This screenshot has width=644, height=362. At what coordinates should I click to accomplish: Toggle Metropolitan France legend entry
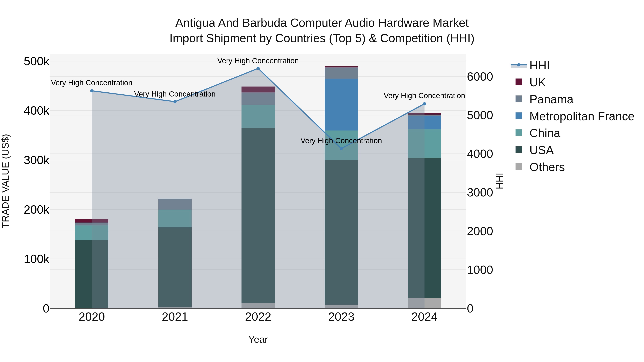(x=574, y=116)
